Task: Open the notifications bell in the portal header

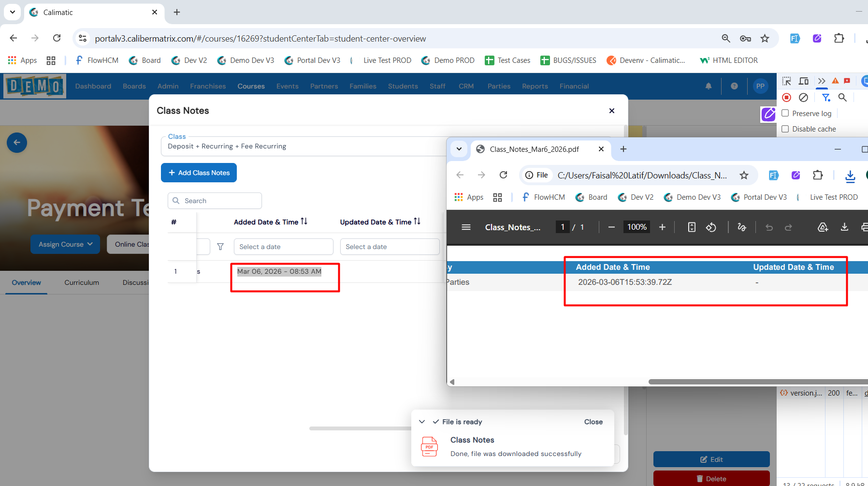Action: click(709, 86)
